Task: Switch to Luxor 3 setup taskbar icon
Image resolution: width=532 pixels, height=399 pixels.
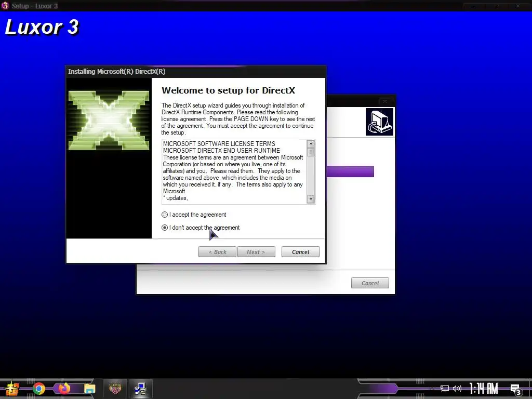Action: [x=115, y=389]
